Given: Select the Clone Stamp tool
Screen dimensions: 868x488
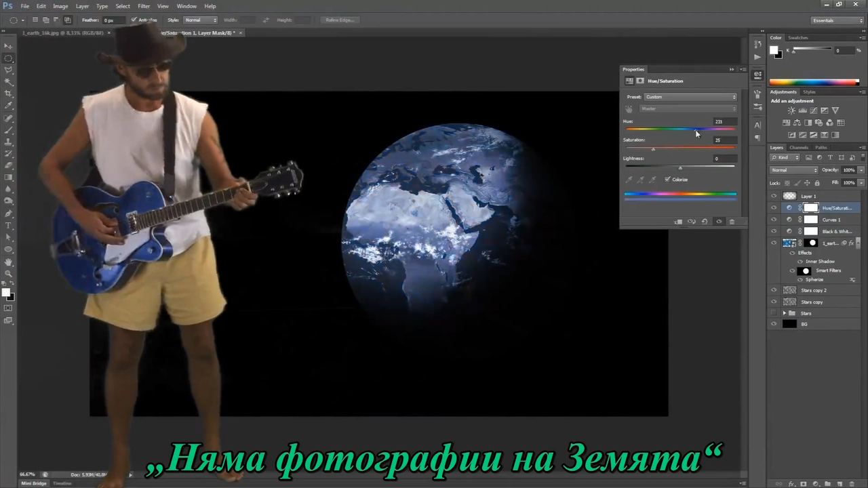Looking at the screenshot, I should tap(9, 142).
